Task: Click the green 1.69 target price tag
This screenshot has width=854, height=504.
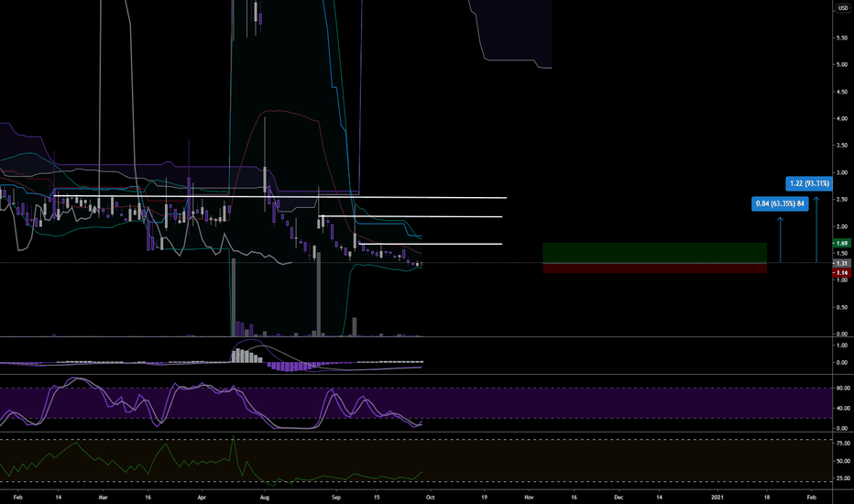Action: 841,243
